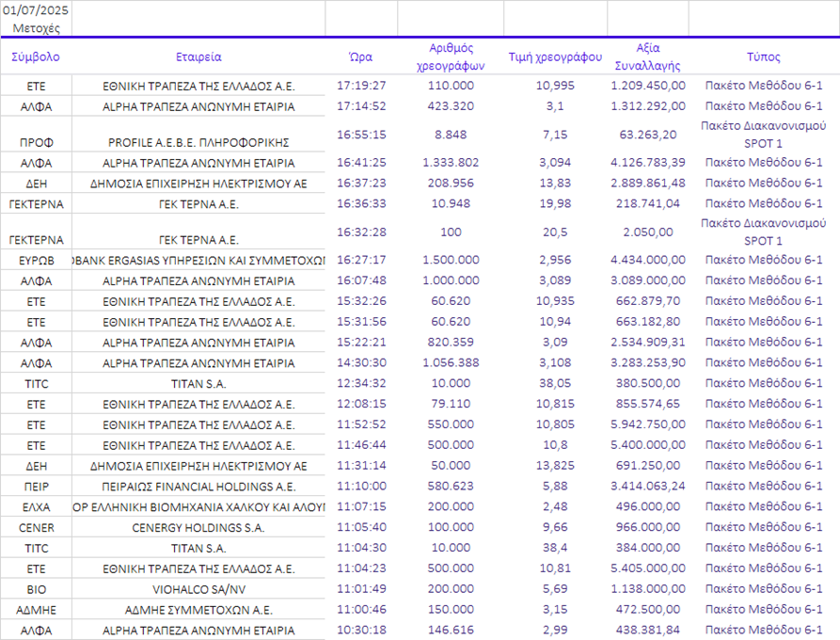The height and width of the screenshot is (640, 840).
Task: Click the Σύμβολο column header
Action: point(36,56)
